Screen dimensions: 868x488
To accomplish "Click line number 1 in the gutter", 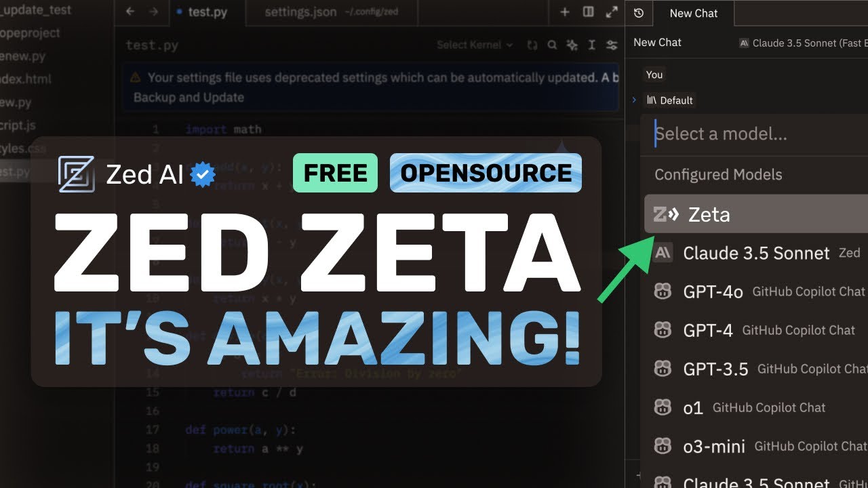I will [156, 129].
